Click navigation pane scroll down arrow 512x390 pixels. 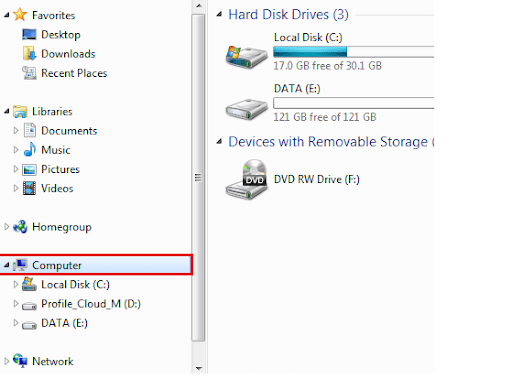pos(199,368)
